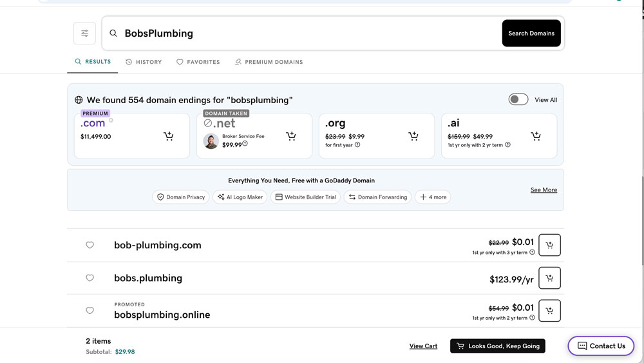
Task: Open info icon beside $99.99 broker fee
Action: tap(245, 144)
